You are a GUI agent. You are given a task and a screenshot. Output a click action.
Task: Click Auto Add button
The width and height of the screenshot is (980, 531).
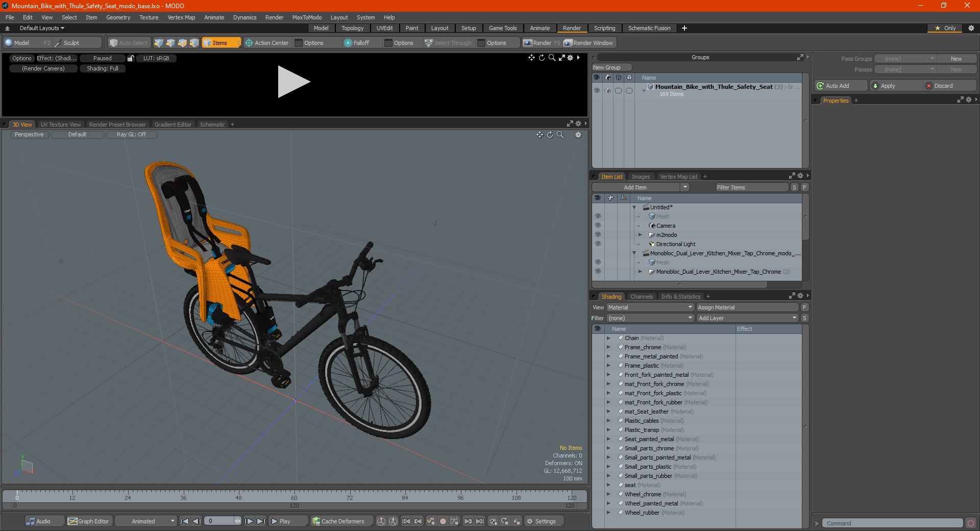[841, 86]
